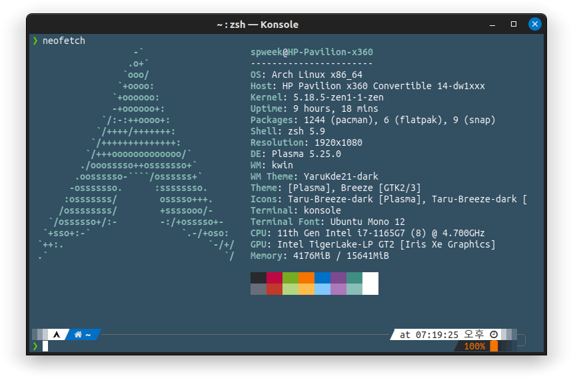
Task: Click the clock icon beside the time
Action: coord(494,334)
